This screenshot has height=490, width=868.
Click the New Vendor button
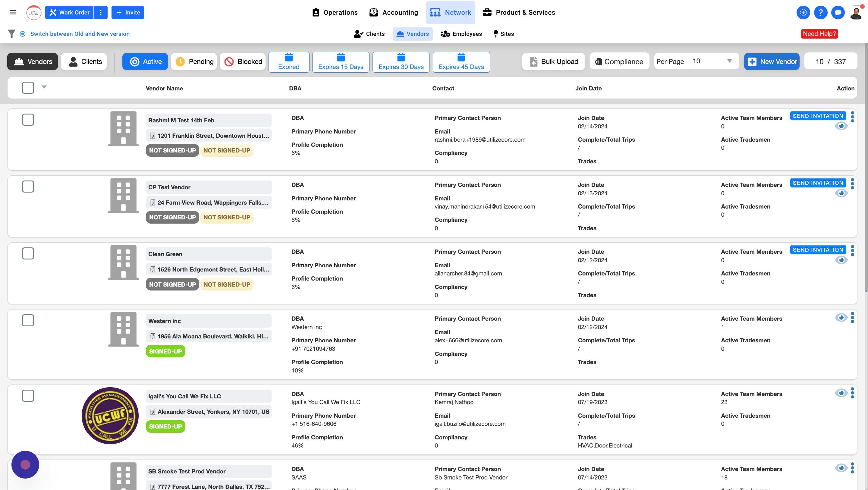click(x=771, y=61)
